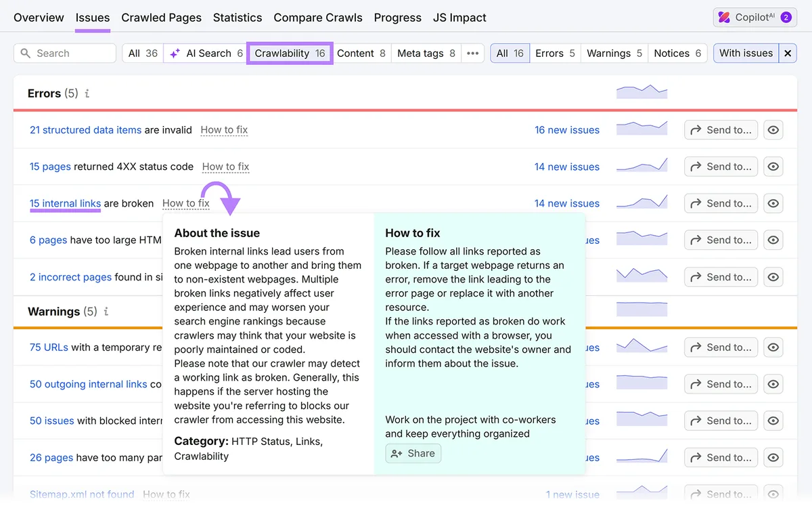The image size is (812, 510).
Task: Click Send to for broken internal links row
Action: click(x=721, y=203)
